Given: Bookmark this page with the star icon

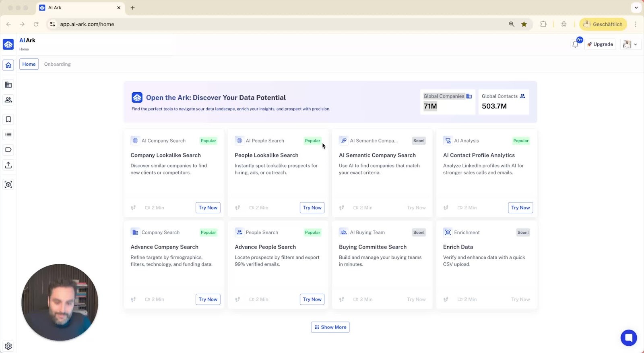Looking at the screenshot, I should click(524, 24).
